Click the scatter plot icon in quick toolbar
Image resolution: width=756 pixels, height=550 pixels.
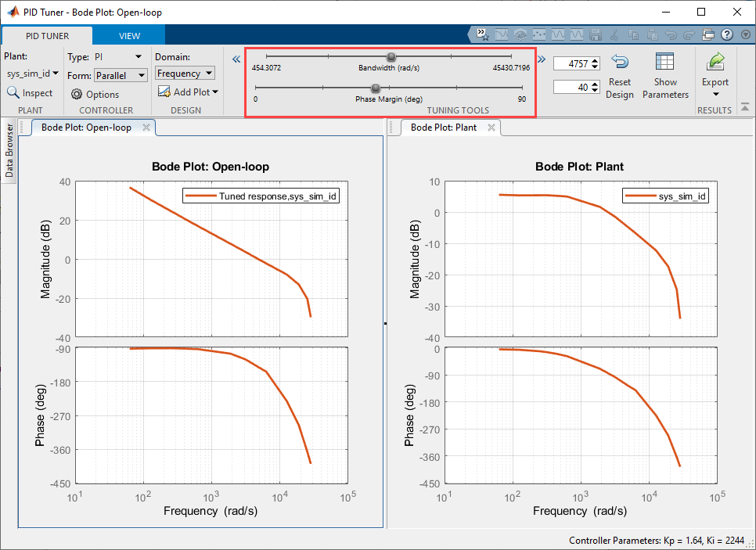[x=539, y=34]
